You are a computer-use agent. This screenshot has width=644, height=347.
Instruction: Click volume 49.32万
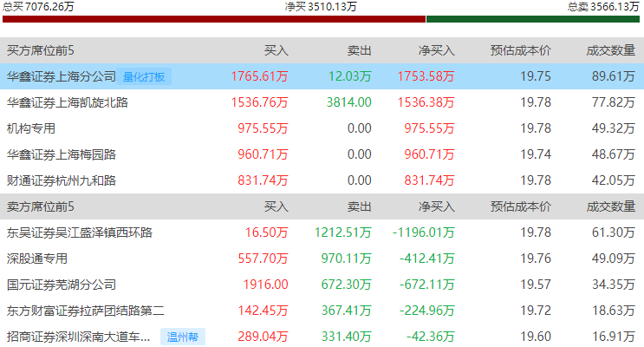614,128
